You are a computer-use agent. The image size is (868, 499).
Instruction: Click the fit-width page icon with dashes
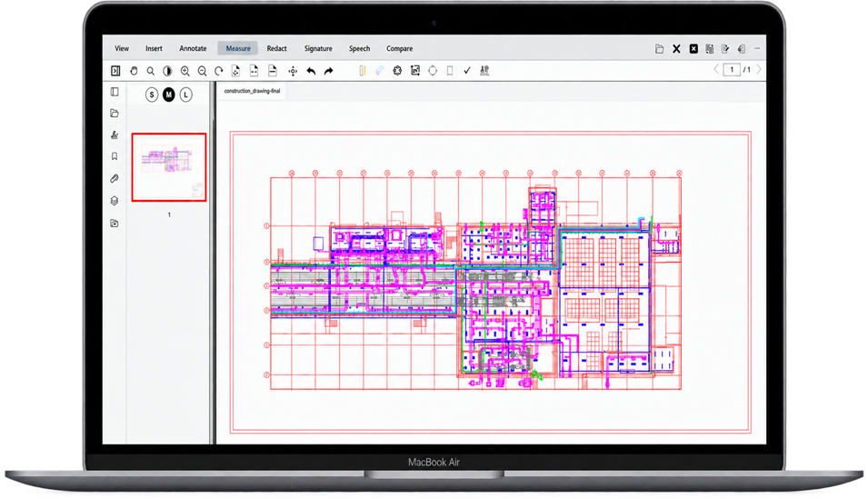coord(254,71)
